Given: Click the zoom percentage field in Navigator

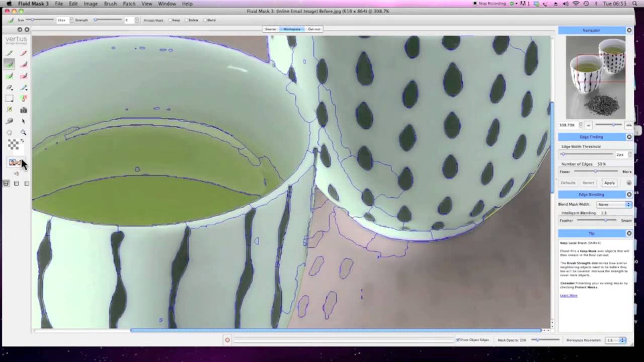Looking at the screenshot, I should tap(568, 125).
